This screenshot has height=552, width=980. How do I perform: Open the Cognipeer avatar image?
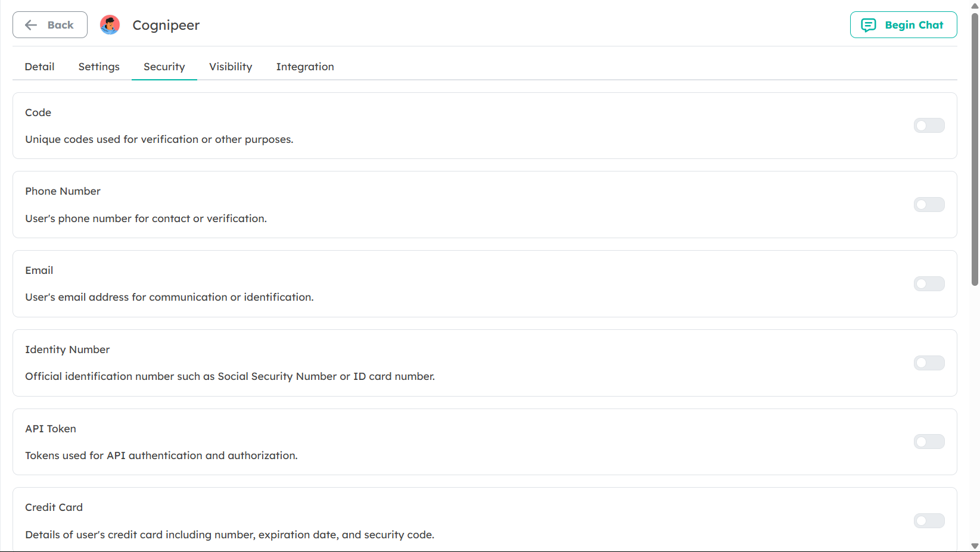coord(110,25)
